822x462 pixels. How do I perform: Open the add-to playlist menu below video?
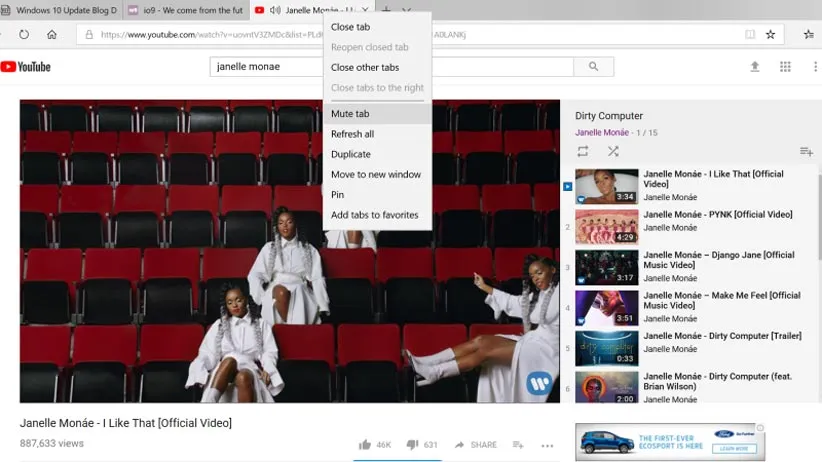[518, 445]
